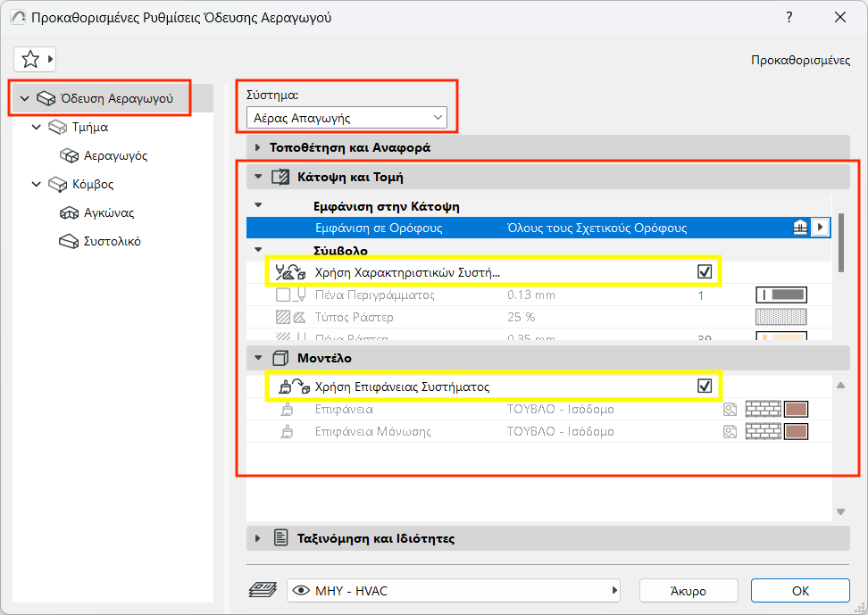The image size is (868, 615).
Task: Collapse the Σύμβολο group
Action: coord(258,250)
